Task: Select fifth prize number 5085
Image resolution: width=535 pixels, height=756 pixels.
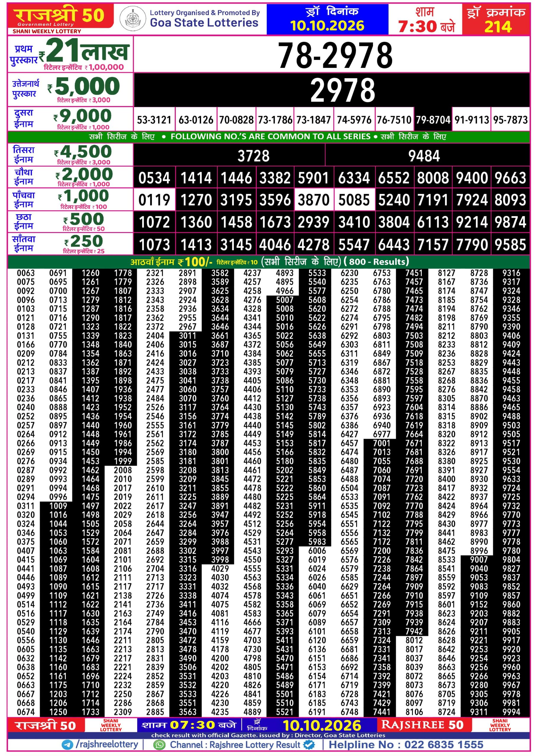Action: 354,200
